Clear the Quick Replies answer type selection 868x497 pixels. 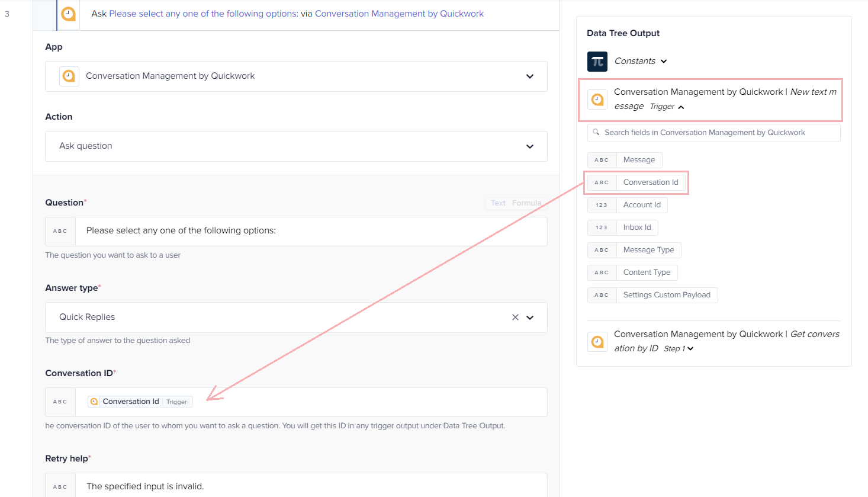point(515,318)
